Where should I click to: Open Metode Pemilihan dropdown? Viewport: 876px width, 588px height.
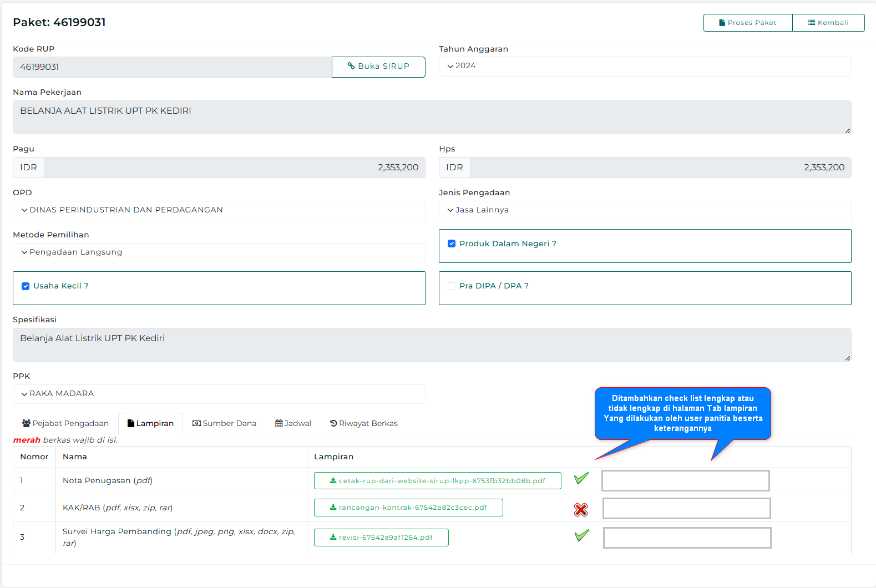click(x=219, y=252)
